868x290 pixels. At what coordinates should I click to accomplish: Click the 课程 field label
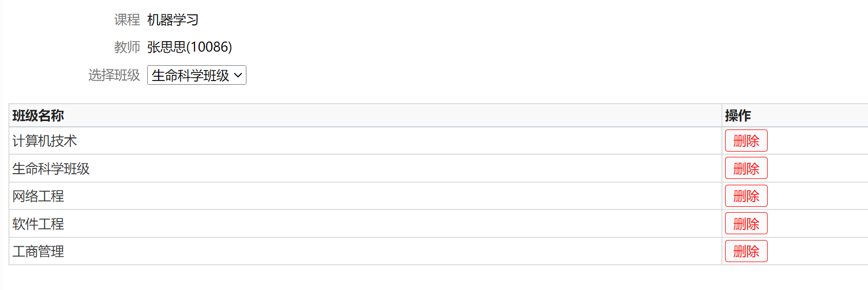click(x=127, y=20)
